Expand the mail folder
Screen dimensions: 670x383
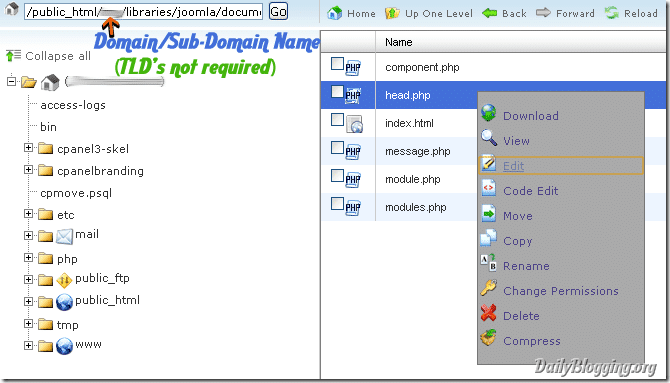(x=28, y=236)
